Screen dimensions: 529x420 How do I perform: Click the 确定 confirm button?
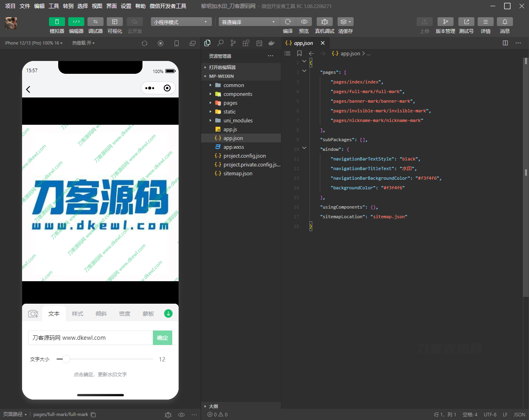pos(162,337)
